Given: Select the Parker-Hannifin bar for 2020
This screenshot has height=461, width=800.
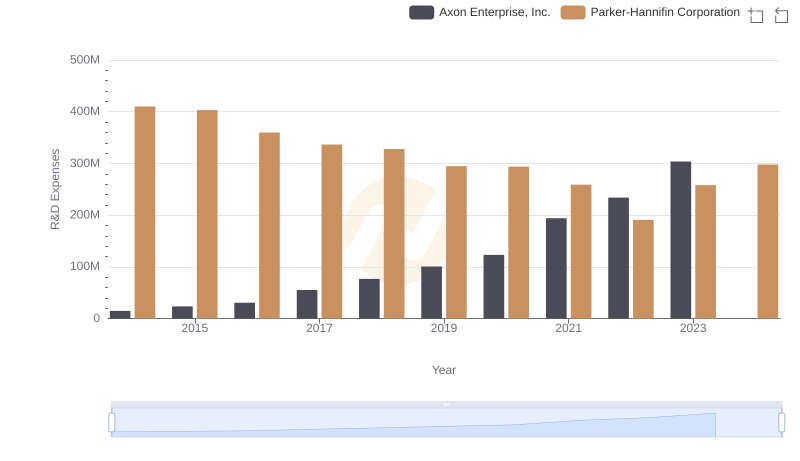Looking at the screenshot, I should click(x=518, y=243).
